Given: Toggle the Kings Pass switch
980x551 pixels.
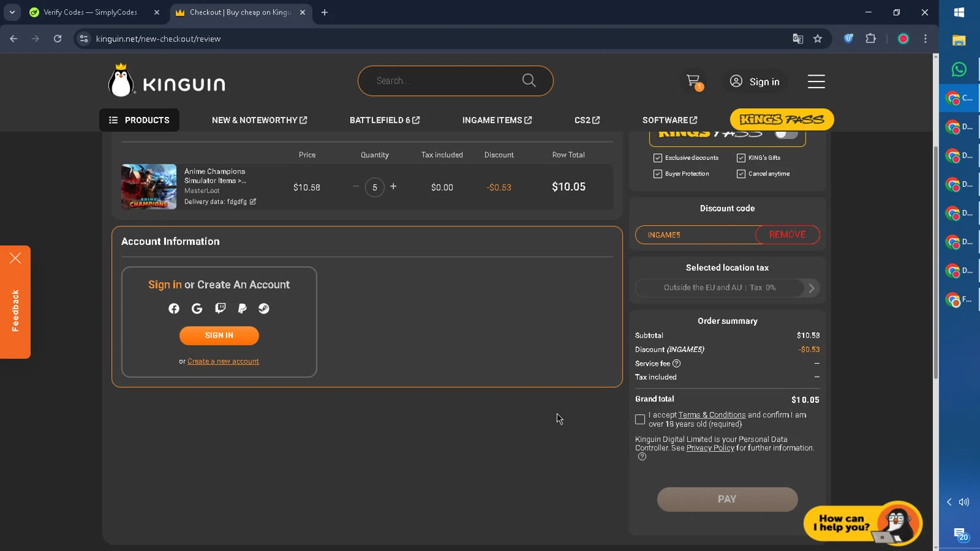Looking at the screenshot, I should coord(785,134).
